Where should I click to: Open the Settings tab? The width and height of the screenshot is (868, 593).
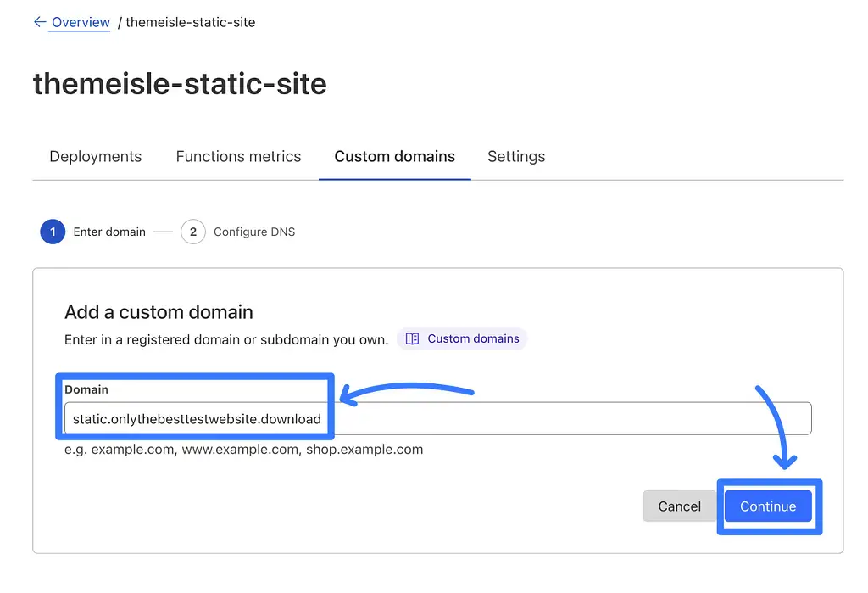[x=516, y=156]
